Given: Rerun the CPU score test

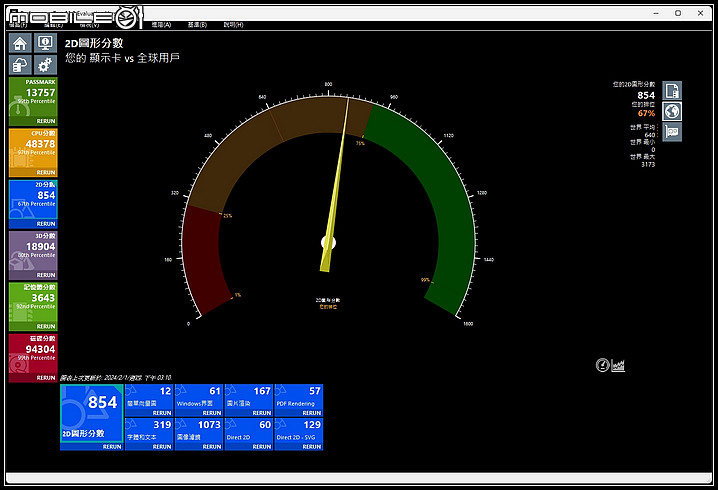Looking at the screenshot, I should point(46,172).
